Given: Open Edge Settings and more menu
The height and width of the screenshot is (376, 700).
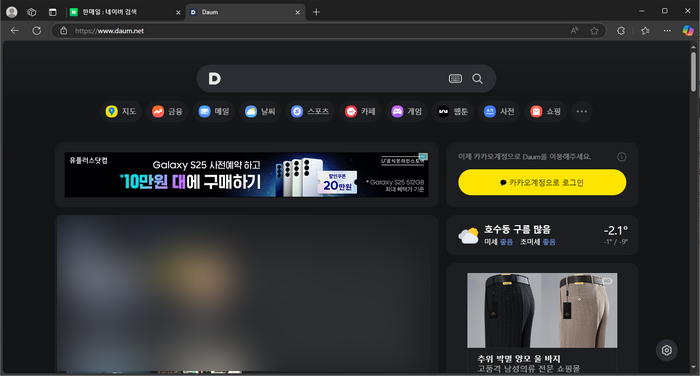Looking at the screenshot, I should 667,31.
